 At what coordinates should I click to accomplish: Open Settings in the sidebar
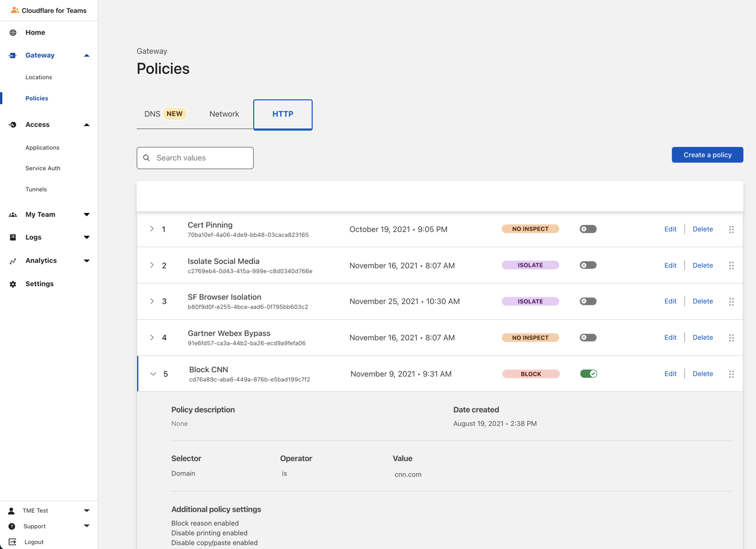click(x=40, y=284)
